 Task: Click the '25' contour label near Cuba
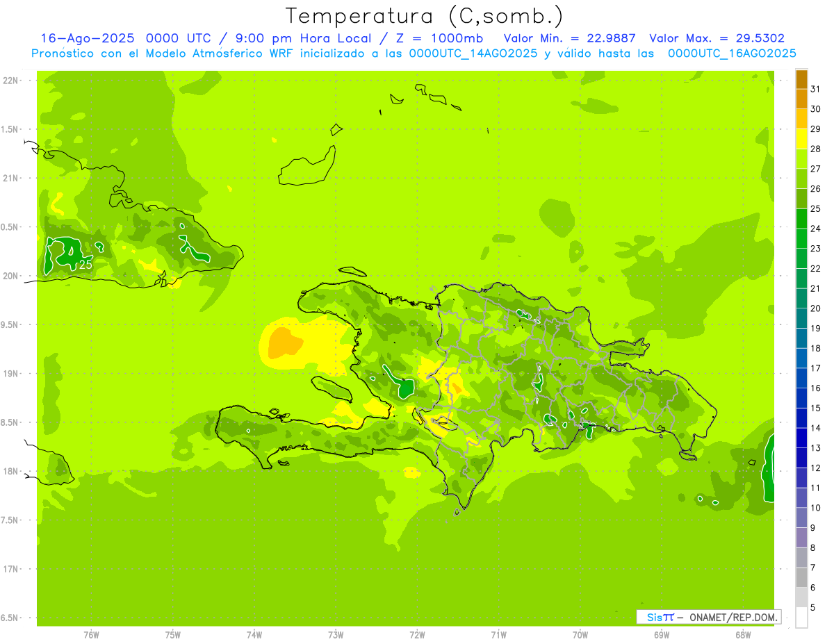85,265
